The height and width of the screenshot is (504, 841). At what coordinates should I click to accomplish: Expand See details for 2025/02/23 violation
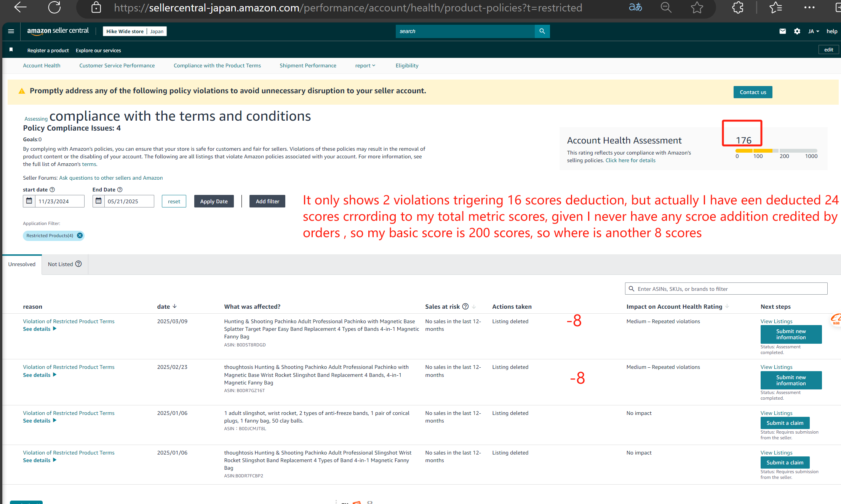click(x=40, y=375)
